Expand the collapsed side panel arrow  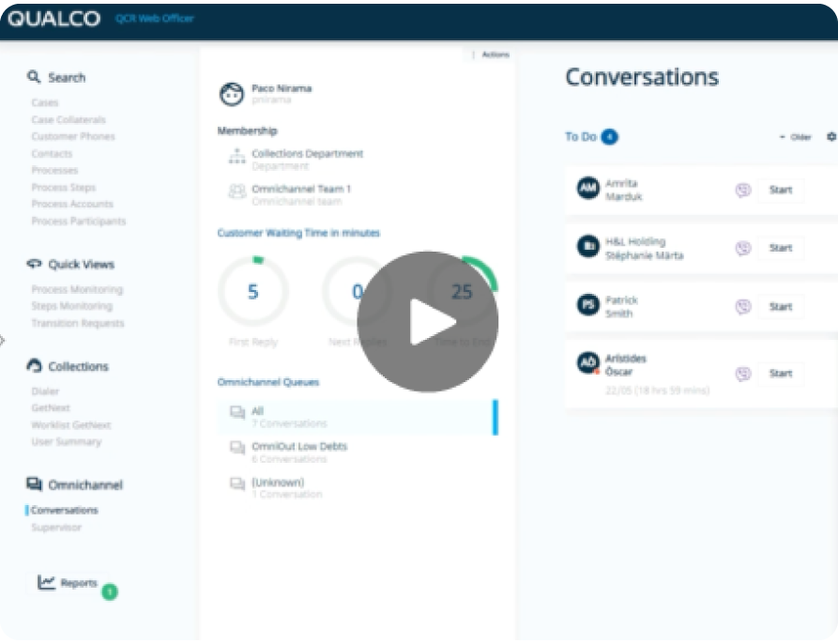tap(3, 340)
